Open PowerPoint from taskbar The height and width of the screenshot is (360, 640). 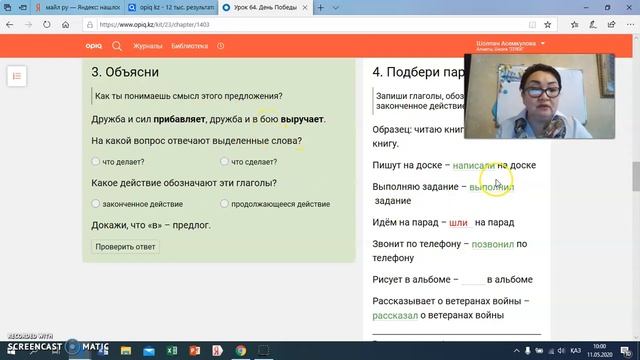(195, 351)
